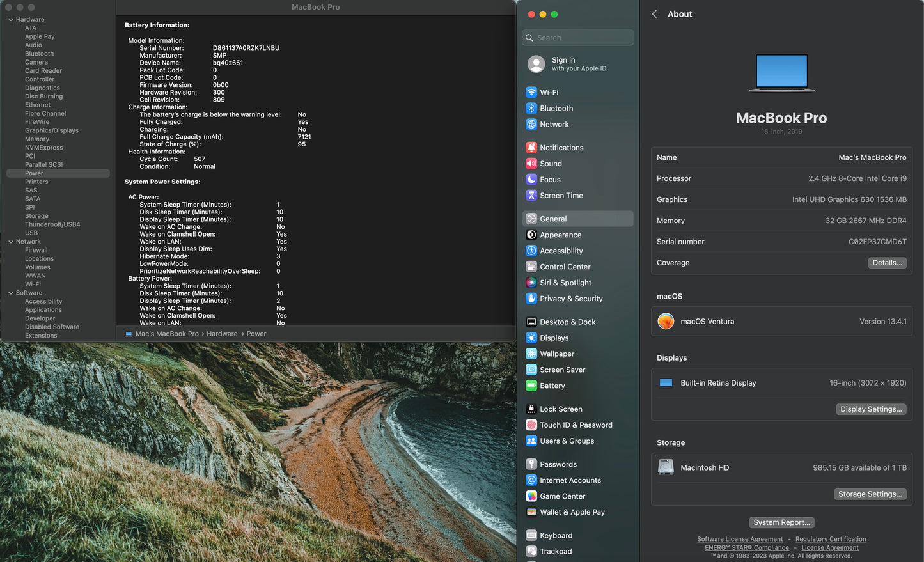Select the Sound speaker icon
The height and width of the screenshot is (562, 924).
[531, 163]
